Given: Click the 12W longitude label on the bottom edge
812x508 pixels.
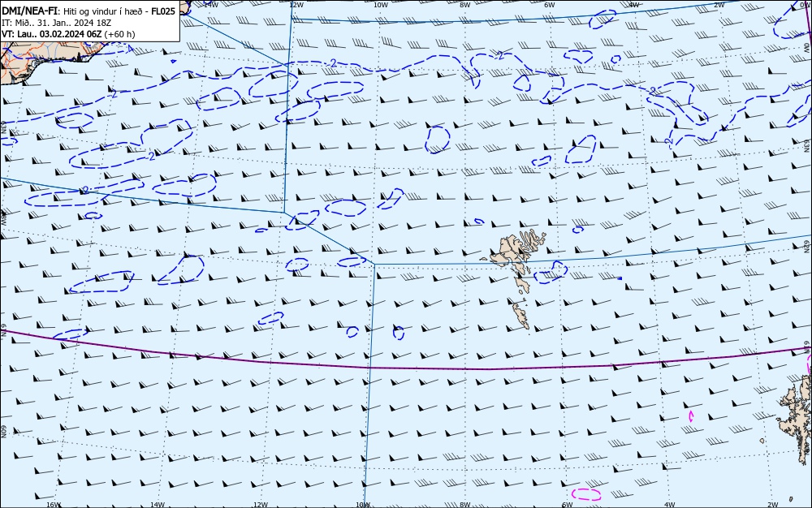Looking at the screenshot, I should coord(261,505).
